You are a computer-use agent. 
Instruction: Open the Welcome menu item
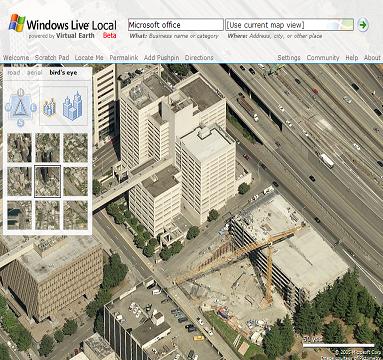16,58
